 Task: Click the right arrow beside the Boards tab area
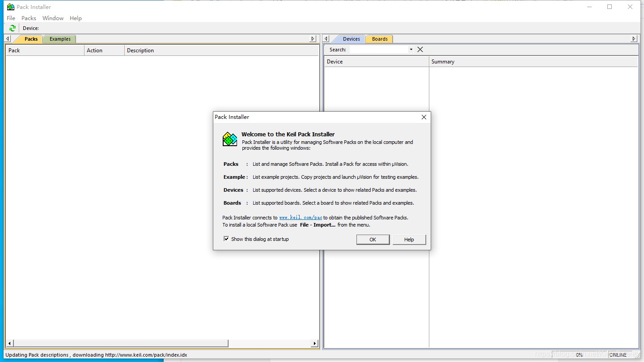tap(634, 38)
